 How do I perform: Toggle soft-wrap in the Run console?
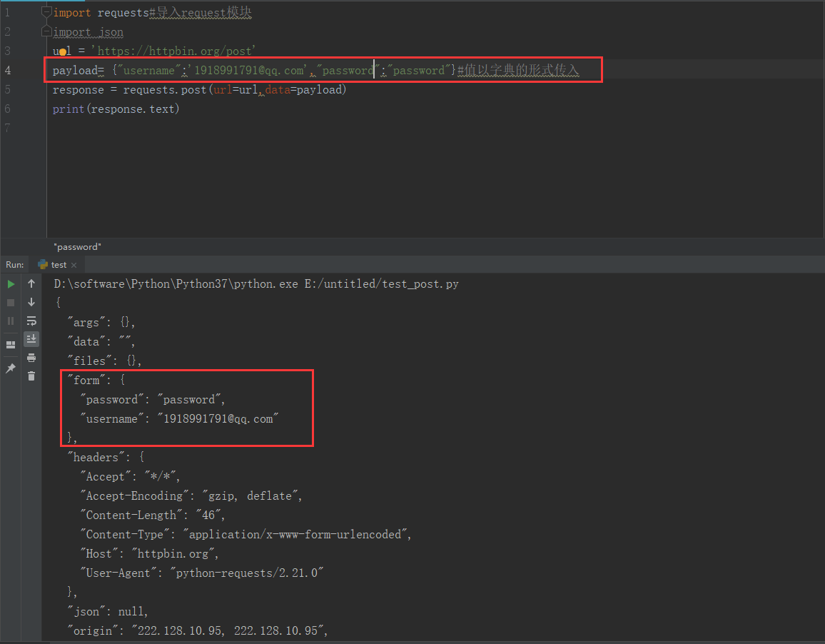31,321
